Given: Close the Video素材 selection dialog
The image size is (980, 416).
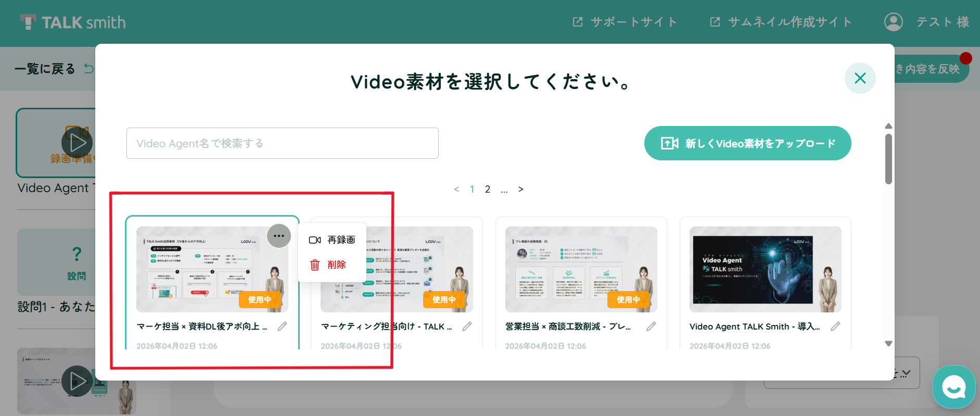Looking at the screenshot, I should (860, 78).
